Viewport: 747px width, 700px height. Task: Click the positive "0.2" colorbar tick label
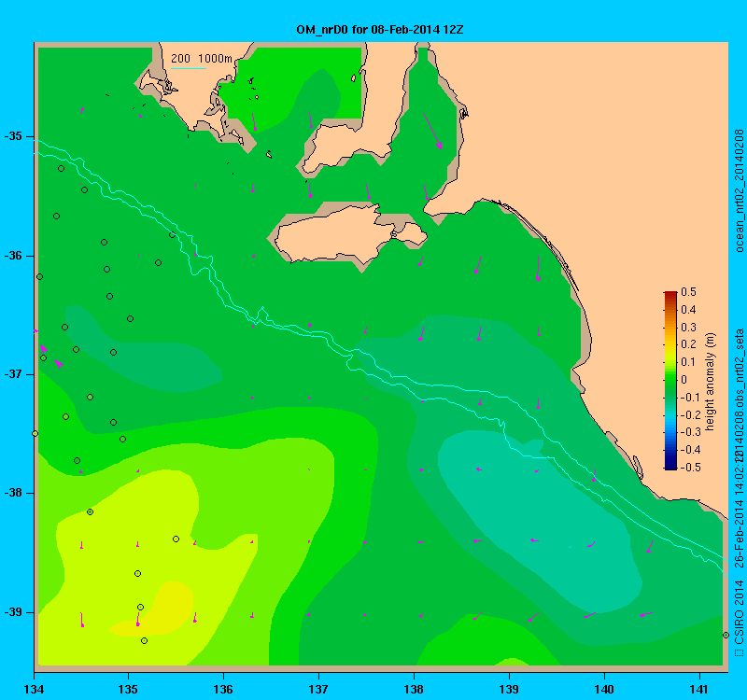click(688, 344)
